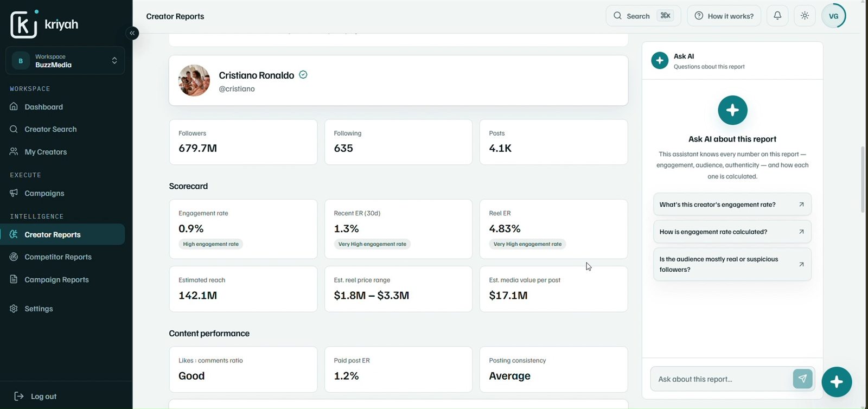
Task: Click the notifications bell icon
Action: coord(777,16)
